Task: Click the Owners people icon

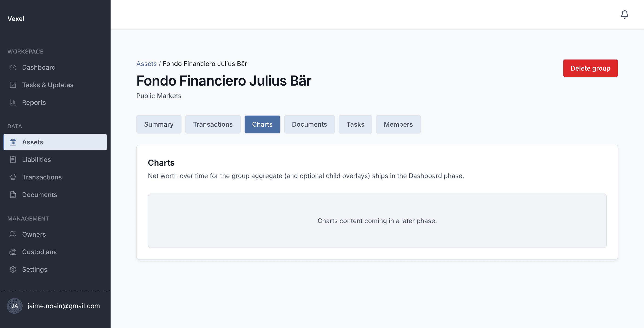Action: coord(13,234)
